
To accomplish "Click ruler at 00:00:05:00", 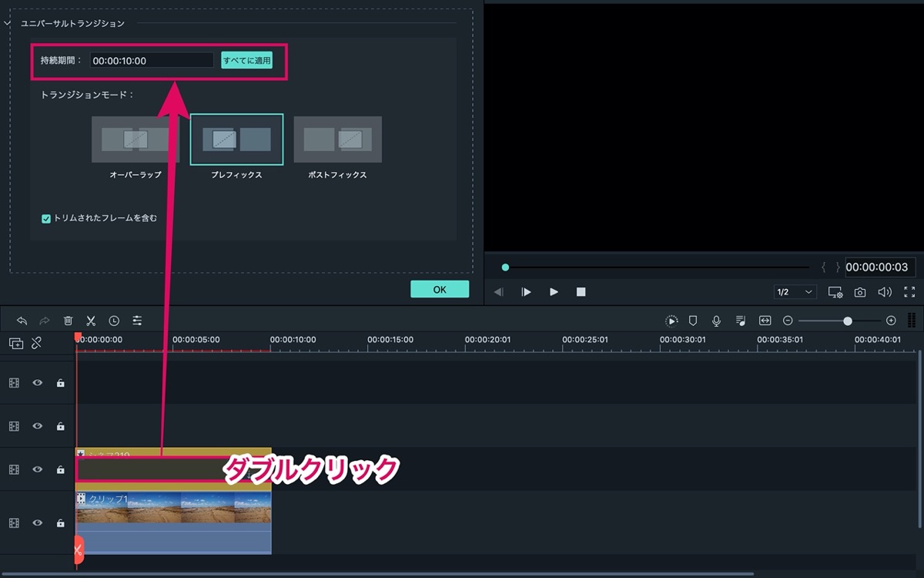I will [196, 339].
